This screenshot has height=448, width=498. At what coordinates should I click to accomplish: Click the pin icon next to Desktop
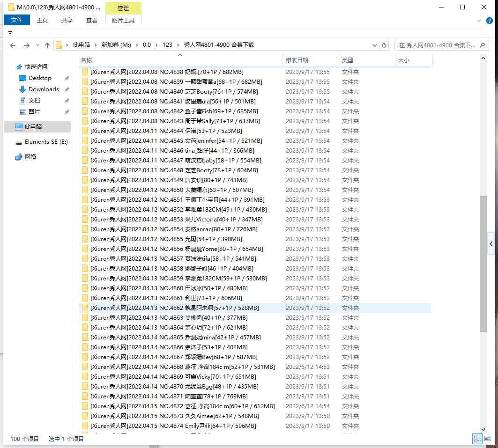point(67,78)
